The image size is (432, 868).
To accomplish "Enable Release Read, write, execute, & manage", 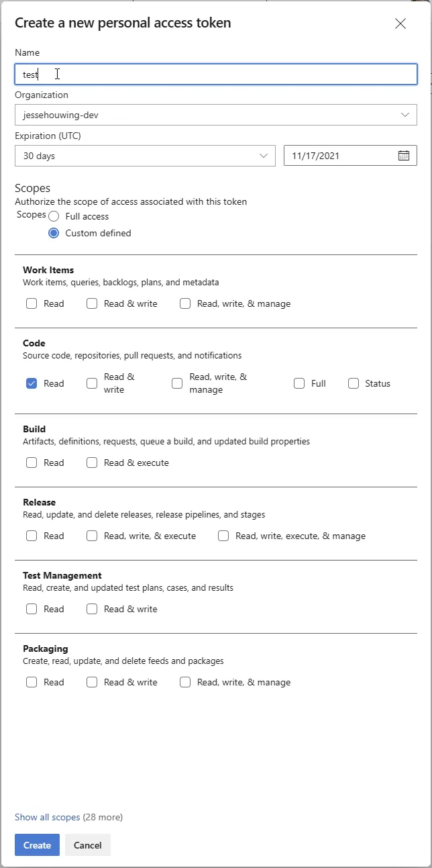I will click(223, 536).
